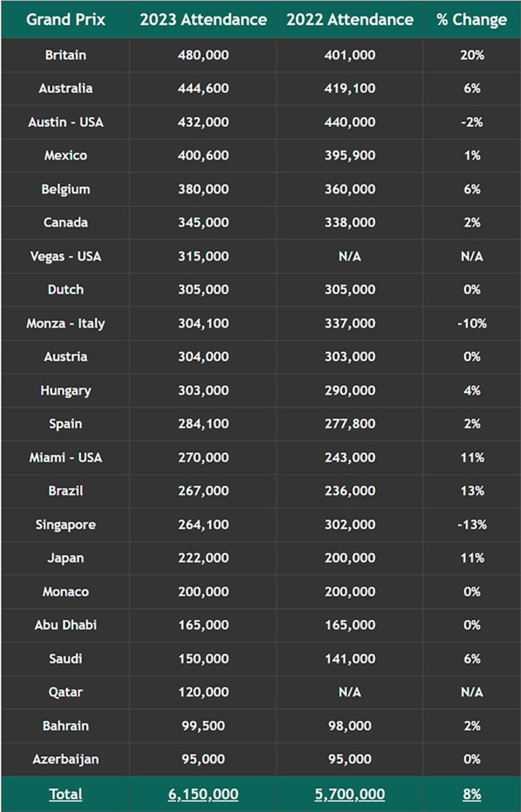Screen dimensions: 521x812
Task: Click the 2023 Attendance column header
Action: click(x=204, y=20)
